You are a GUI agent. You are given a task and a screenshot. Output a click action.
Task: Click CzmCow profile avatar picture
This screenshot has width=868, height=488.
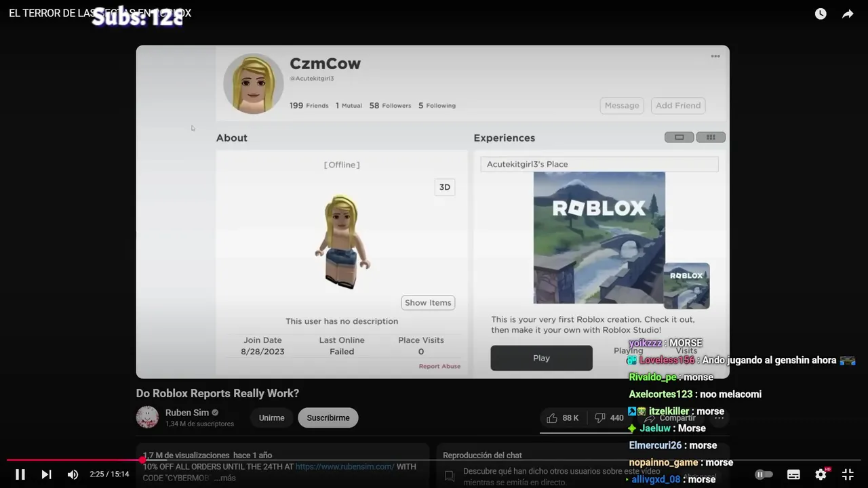pos(254,84)
